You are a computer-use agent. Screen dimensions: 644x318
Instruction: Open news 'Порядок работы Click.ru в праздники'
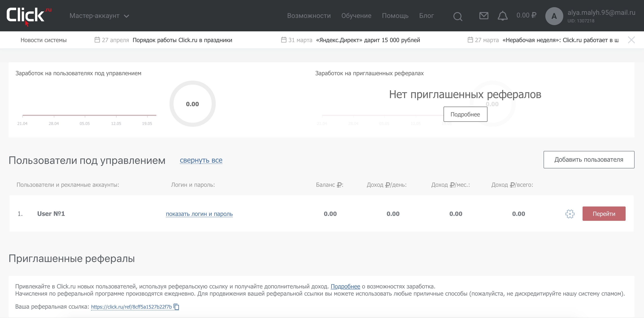(182, 40)
